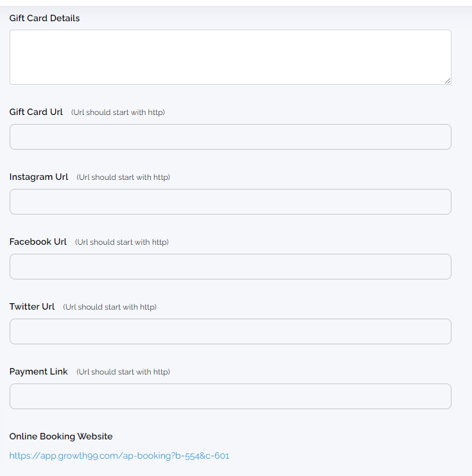Open the app.growth99.com online booking link
This screenshot has width=472, height=476.
(x=119, y=455)
